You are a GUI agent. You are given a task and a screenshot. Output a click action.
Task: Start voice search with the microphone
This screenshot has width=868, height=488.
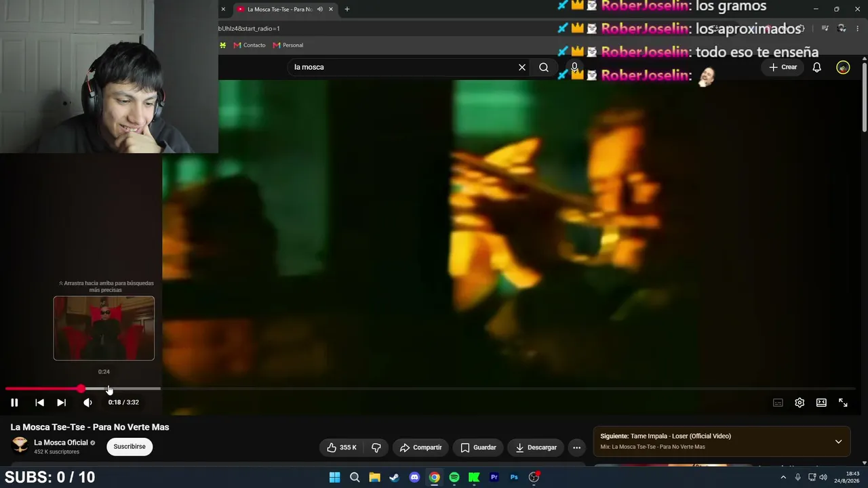(574, 67)
